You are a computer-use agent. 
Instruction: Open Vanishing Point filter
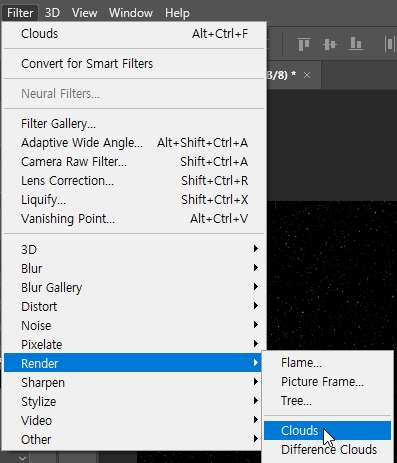[x=134, y=219]
